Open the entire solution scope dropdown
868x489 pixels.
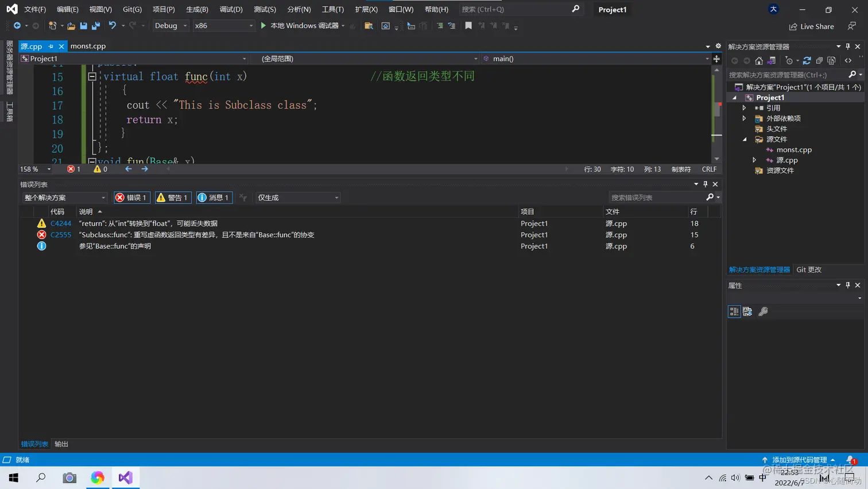[64, 198]
